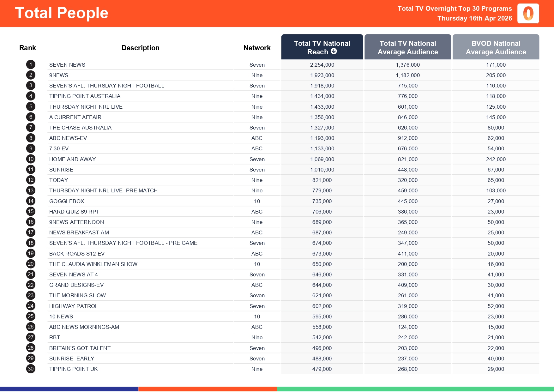Select HOME AND AWAY BVOD value 242,000
Screen dimensions: 554x392
click(x=496, y=159)
